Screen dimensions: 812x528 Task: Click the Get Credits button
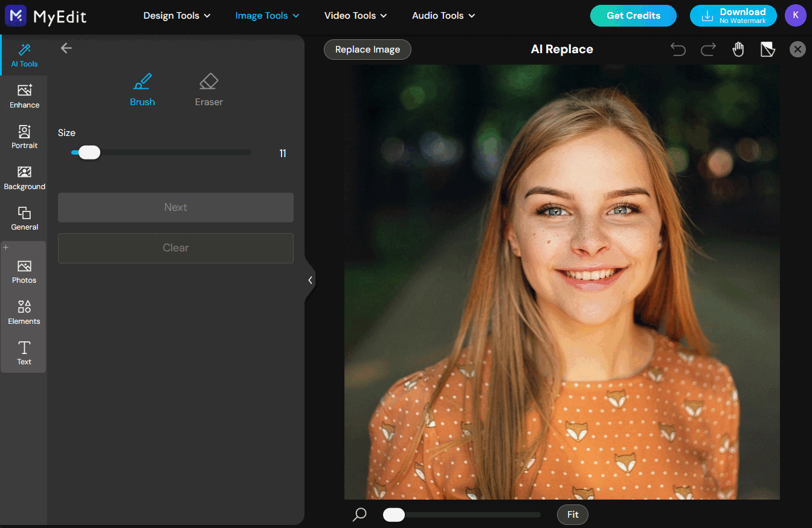click(x=633, y=16)
